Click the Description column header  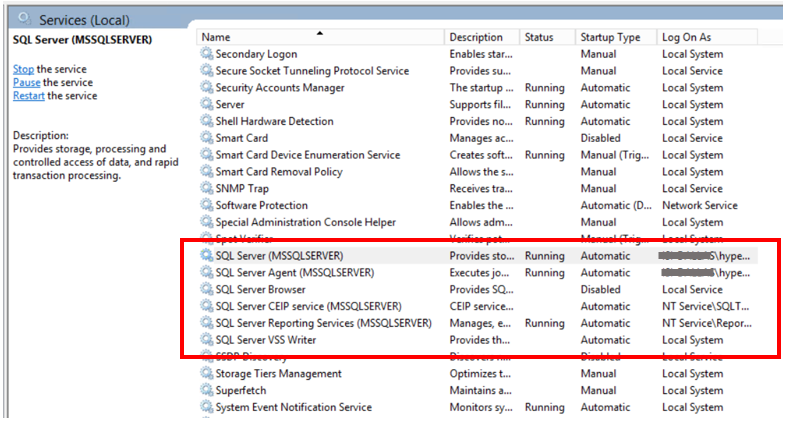(x=482, y=37)
